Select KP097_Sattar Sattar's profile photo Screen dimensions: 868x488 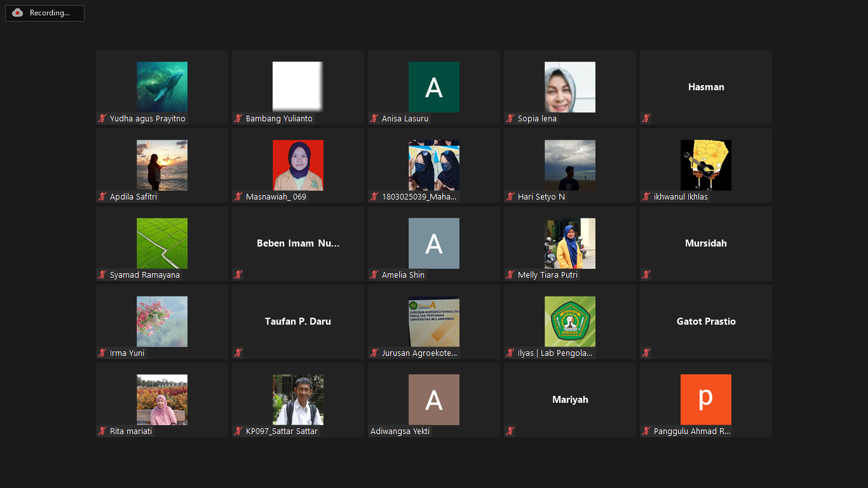[x=298, y=400]
